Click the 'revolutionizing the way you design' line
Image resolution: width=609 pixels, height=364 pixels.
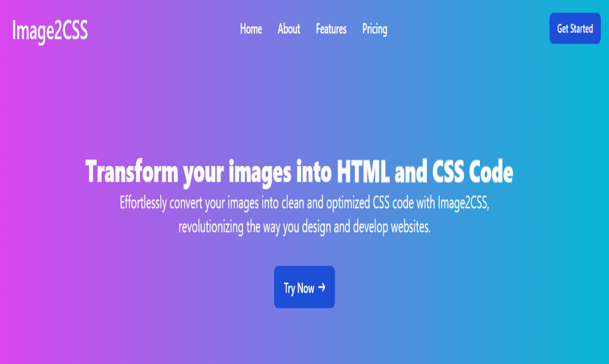tap(304, 227)
